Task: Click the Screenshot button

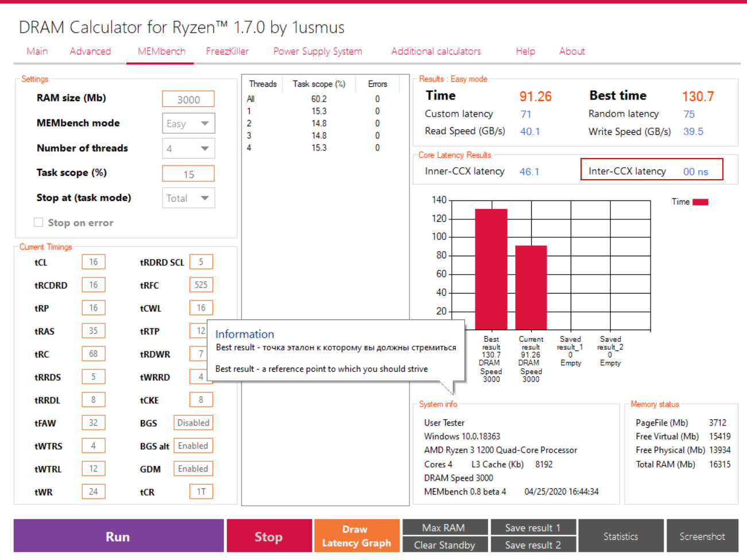Action: pos(702,536)
